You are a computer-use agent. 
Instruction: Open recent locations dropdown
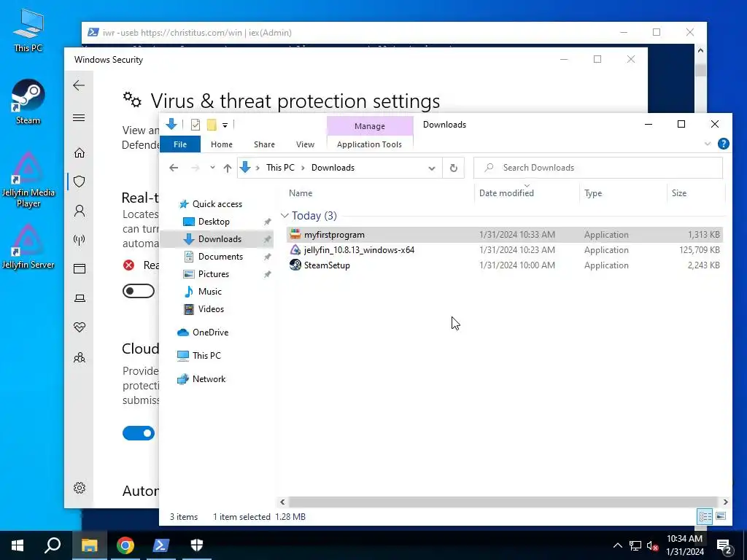tap(212, 168)
